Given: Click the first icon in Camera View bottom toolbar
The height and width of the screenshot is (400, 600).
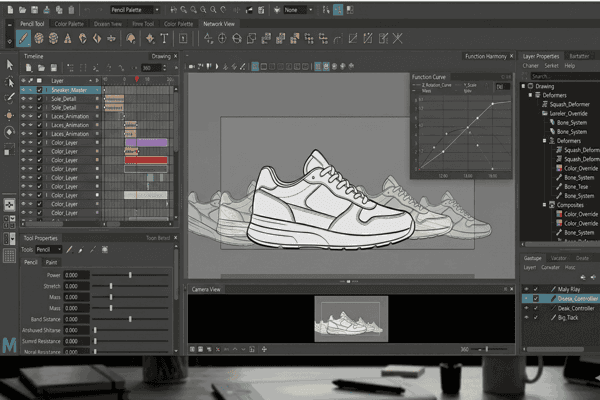Looking at the screenshot, I should [192, 349].
